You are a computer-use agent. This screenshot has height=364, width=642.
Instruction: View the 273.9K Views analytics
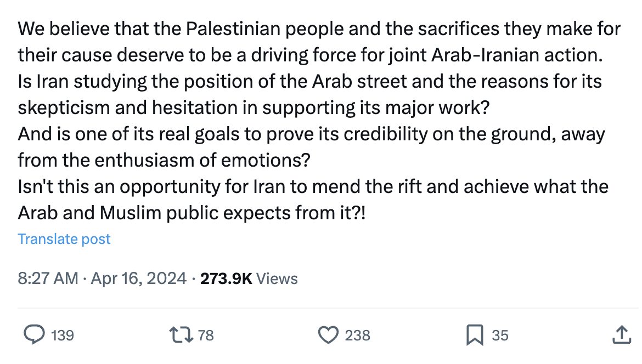[249, 278]
